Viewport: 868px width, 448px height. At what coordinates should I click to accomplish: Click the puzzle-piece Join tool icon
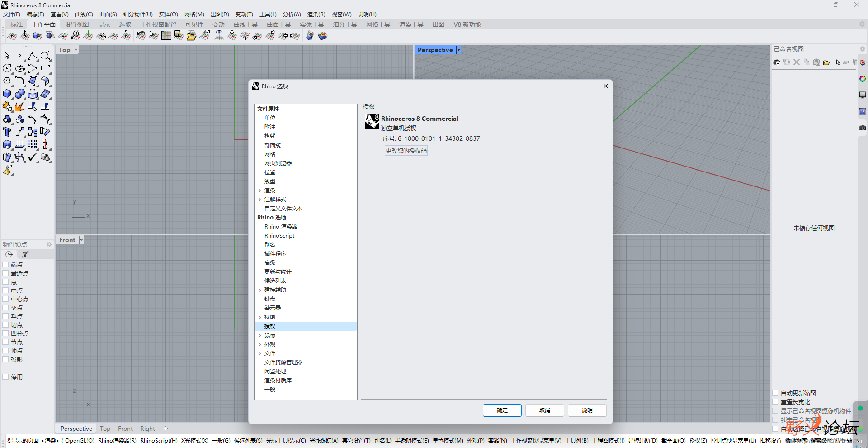click(7, 106)
